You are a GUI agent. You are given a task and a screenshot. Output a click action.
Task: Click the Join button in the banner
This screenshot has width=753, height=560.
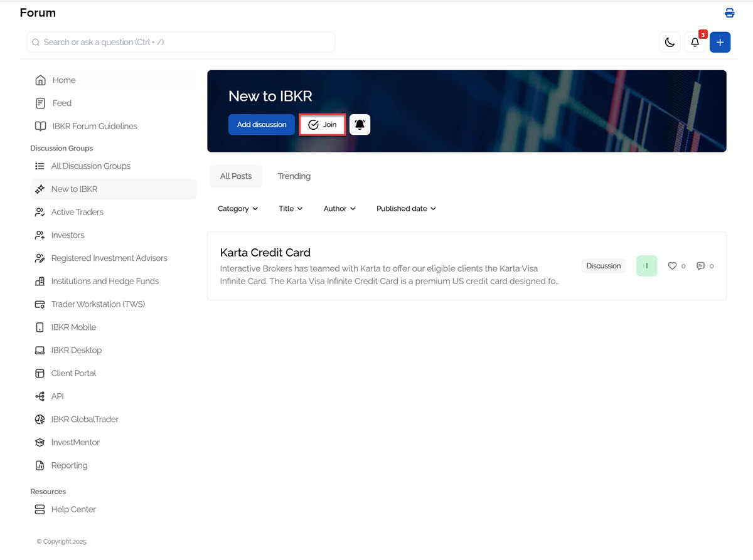click(x=322, y=124)
